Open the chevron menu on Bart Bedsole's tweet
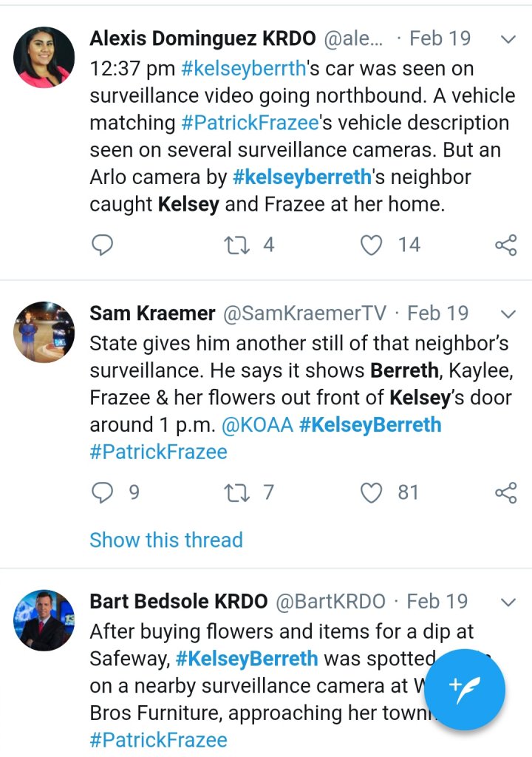Image resolution: width=532 pixels, height=757 pixels. (x=508, y=602)
